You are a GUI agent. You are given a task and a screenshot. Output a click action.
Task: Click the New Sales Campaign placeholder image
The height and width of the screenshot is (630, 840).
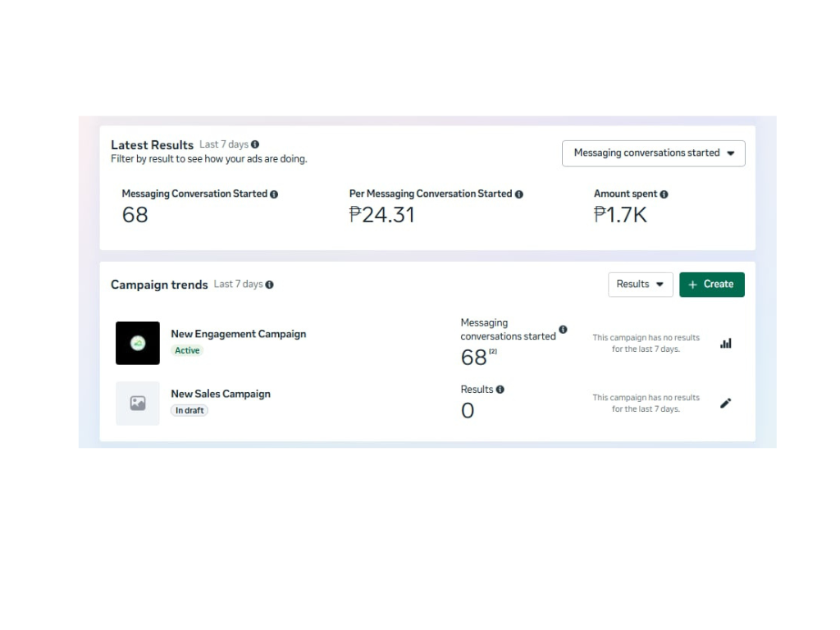point(138,403)
